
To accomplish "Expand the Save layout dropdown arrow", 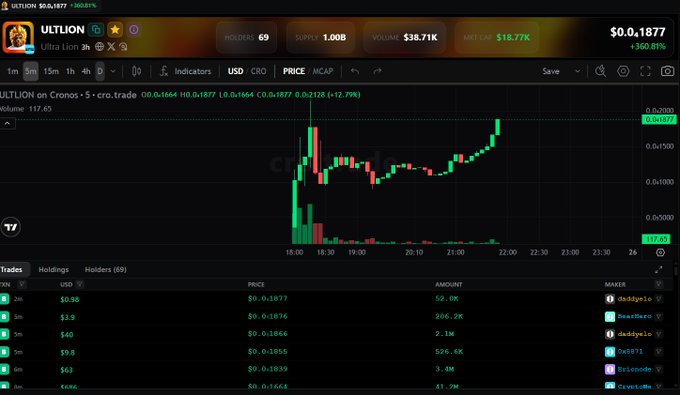I will (577, 71).
